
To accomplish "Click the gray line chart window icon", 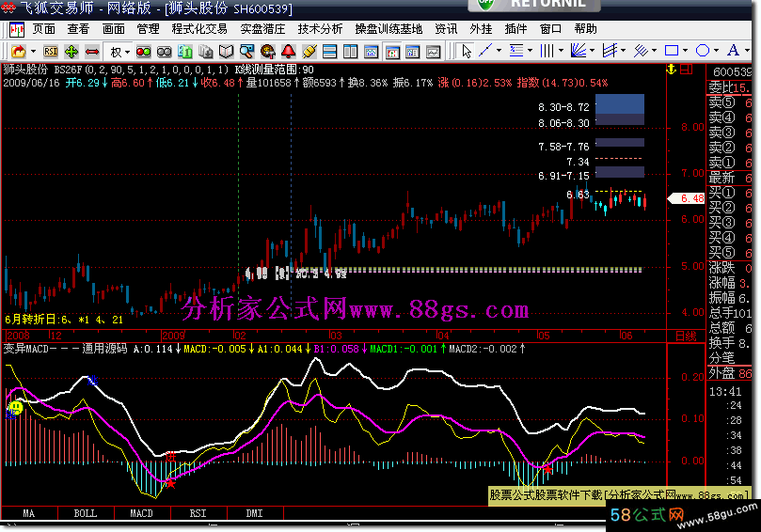I will (x=434, y=51).
